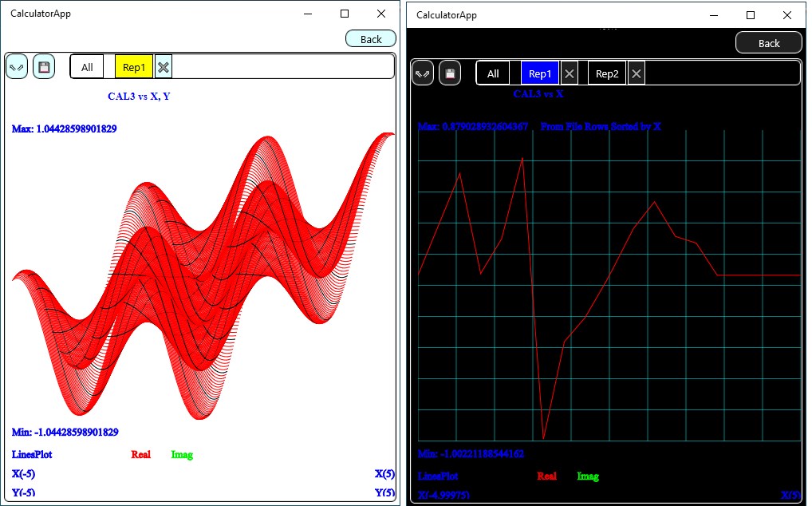Image resolution: width=812 pixels, height=506 pixels.
Task: Click the Back button in right dark window
Action: click(769, 43)
